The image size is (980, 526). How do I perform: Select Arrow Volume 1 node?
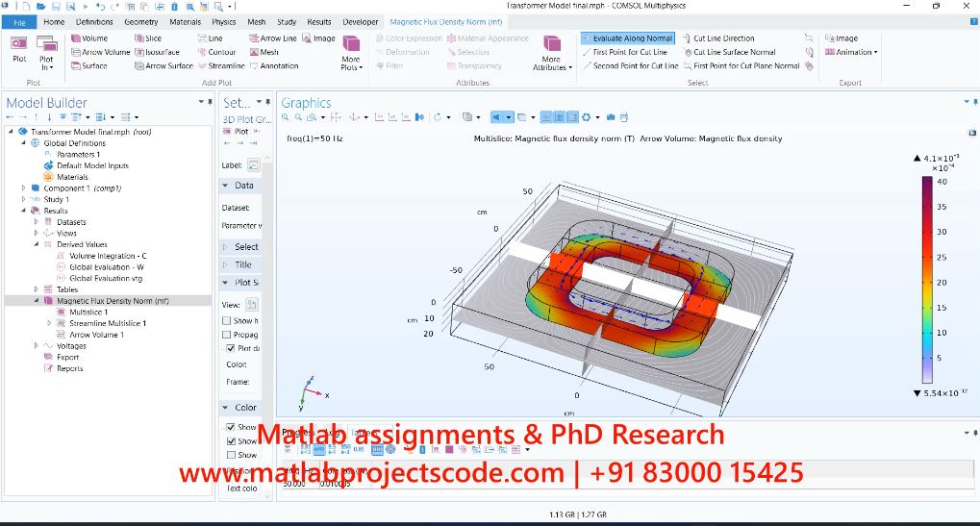[96, 335]
